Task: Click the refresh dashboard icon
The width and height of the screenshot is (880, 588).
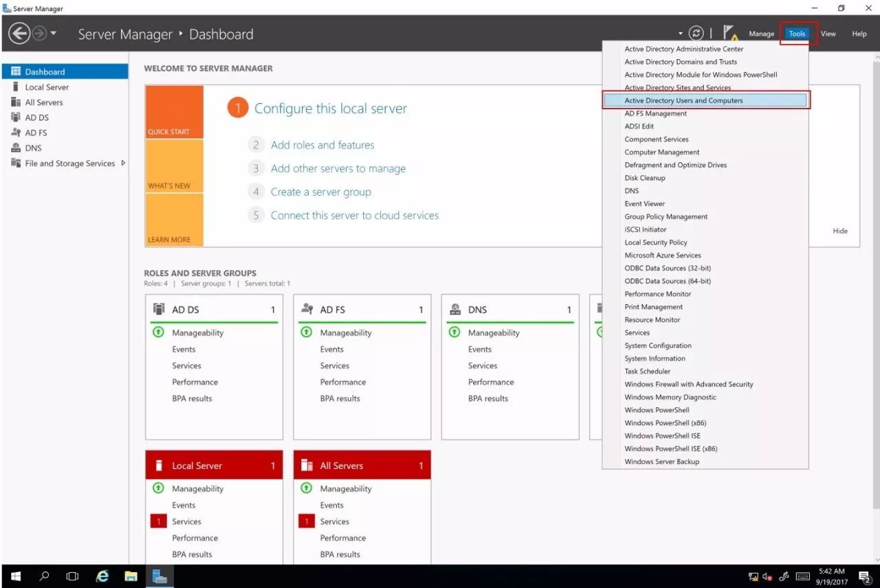Action: [x=696, y=33]
